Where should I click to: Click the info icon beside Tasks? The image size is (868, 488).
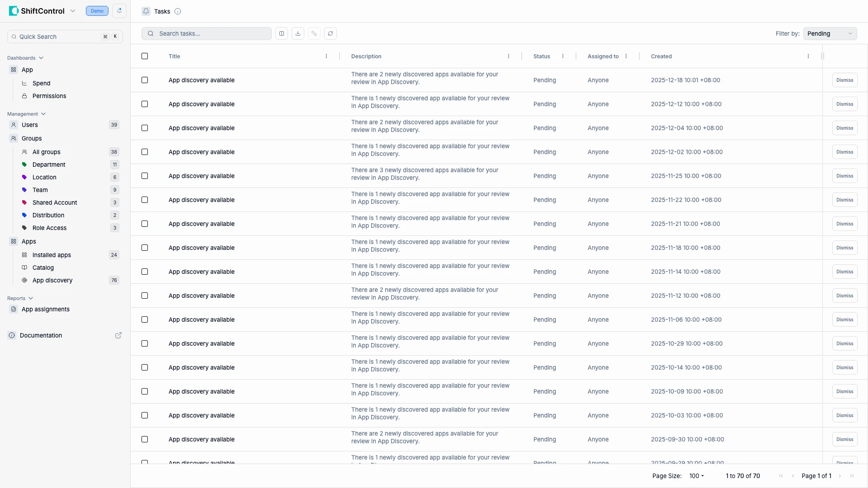(x=178, y=11)
